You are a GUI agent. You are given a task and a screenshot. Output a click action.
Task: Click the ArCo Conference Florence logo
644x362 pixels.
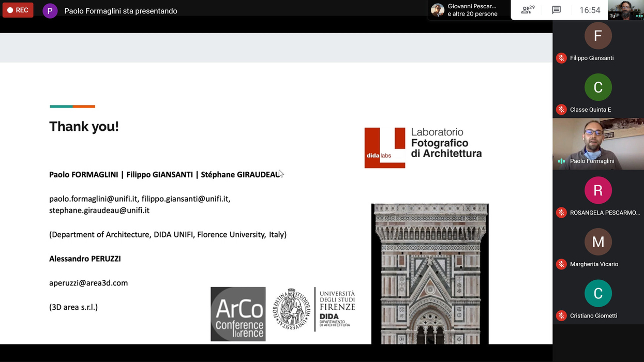point(238,314)
